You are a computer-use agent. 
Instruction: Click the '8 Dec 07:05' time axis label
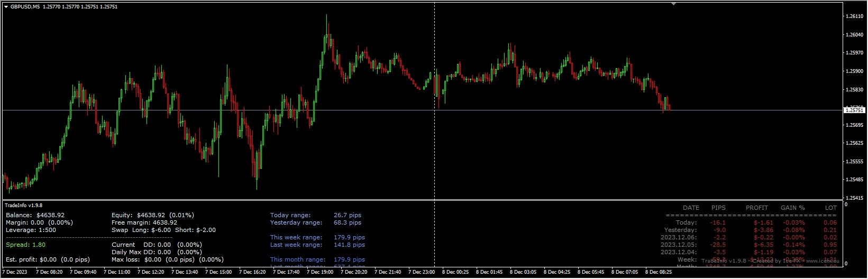tap(625, 273)
